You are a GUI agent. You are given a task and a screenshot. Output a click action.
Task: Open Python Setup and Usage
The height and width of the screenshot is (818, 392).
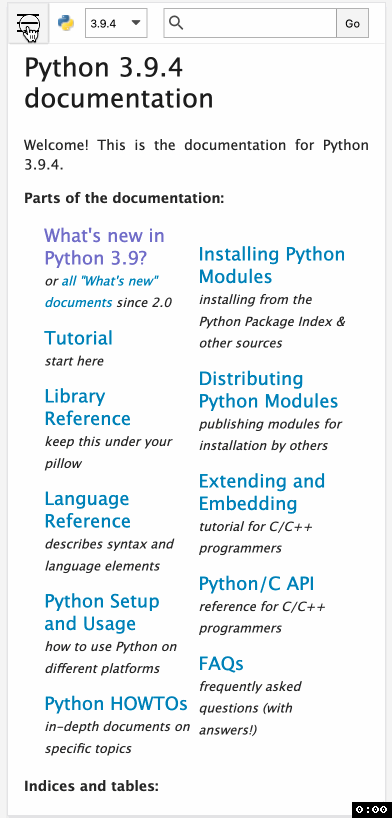[102, 612]
